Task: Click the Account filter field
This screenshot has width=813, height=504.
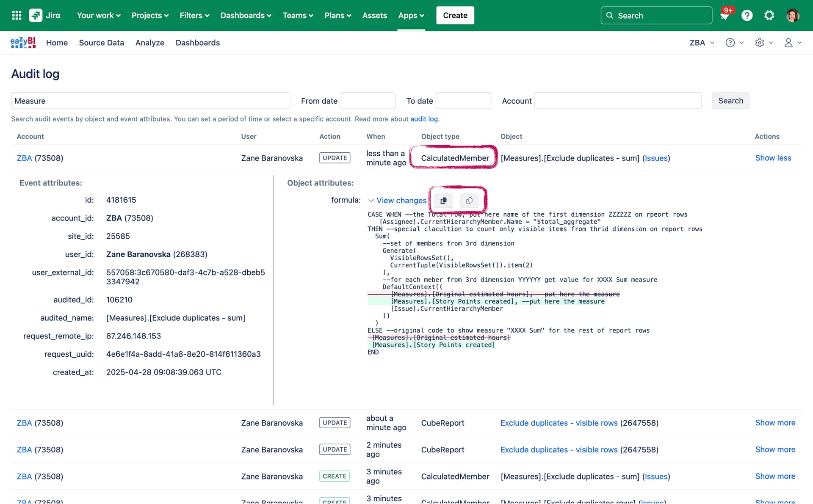Action: [617, 101]
